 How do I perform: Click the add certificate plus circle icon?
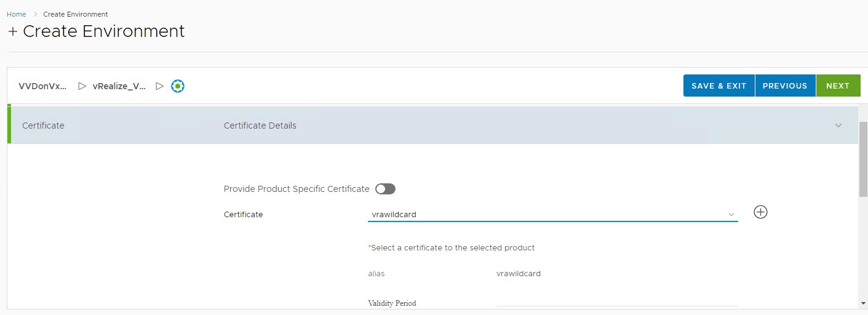tap(760, 212)
